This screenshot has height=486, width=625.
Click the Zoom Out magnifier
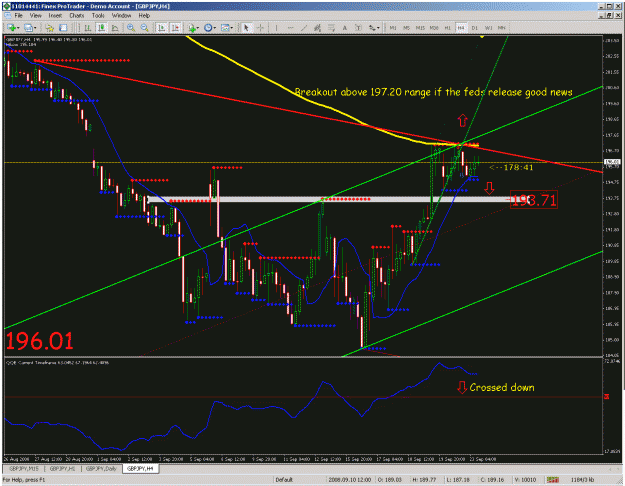[144, 28]
